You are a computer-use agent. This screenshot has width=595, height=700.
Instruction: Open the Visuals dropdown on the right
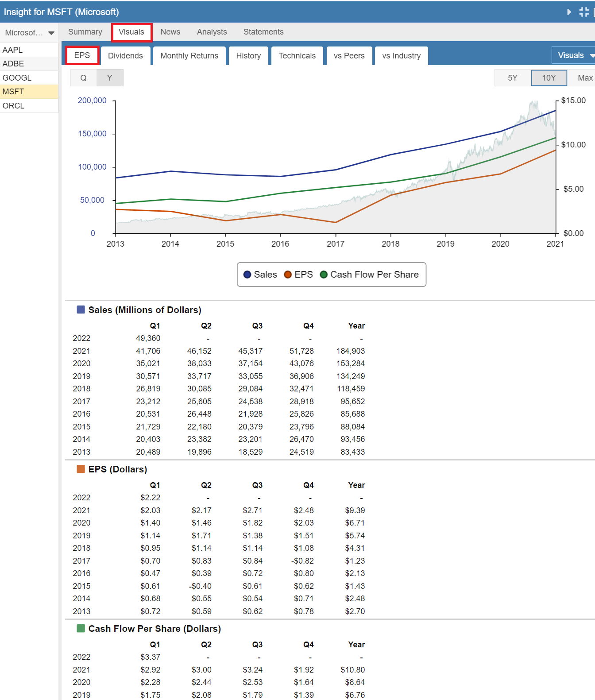pos(574,55)
